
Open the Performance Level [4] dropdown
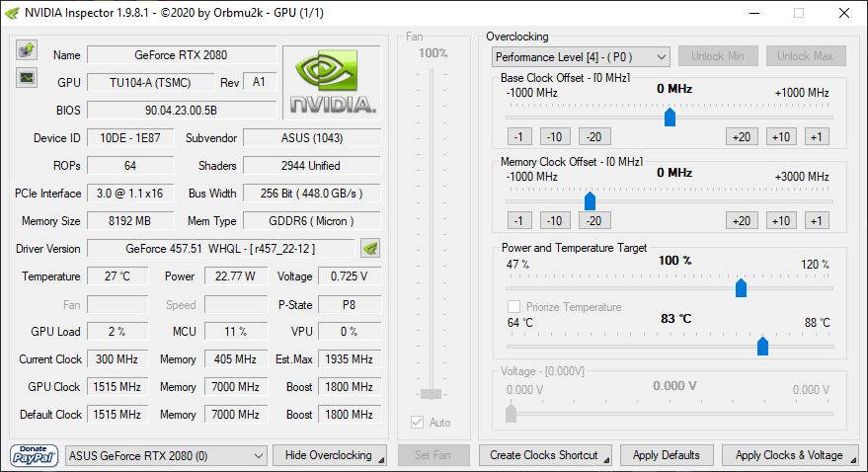581,57
